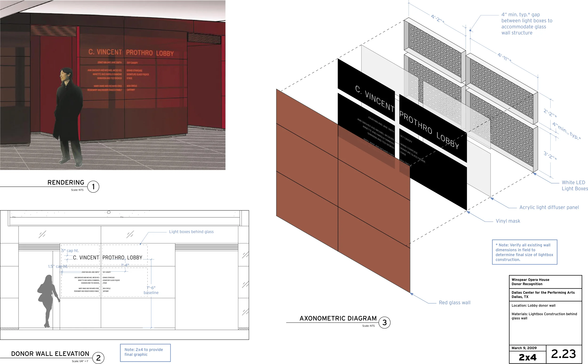
Task: Click the March 9, 2009 date
Action: click(x=524, y=348)
